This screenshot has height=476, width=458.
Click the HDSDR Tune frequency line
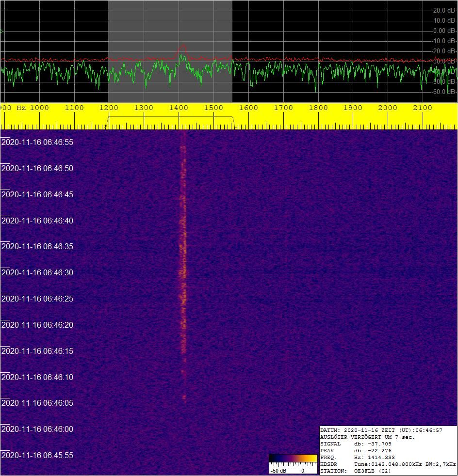click(x=388, y=464)
